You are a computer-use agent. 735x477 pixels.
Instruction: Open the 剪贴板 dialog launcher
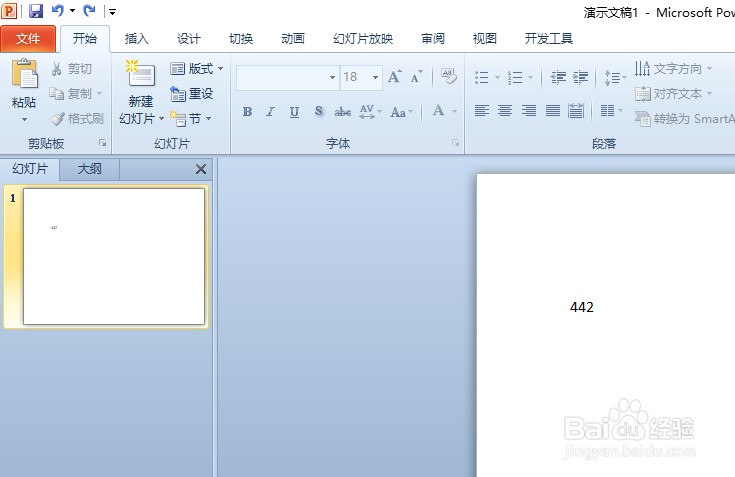pos(102,143)
